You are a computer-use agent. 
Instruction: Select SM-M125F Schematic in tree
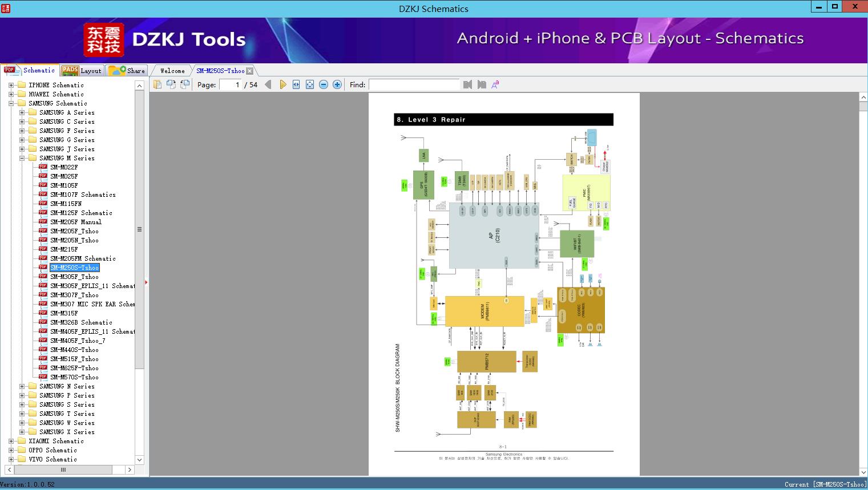81,213
